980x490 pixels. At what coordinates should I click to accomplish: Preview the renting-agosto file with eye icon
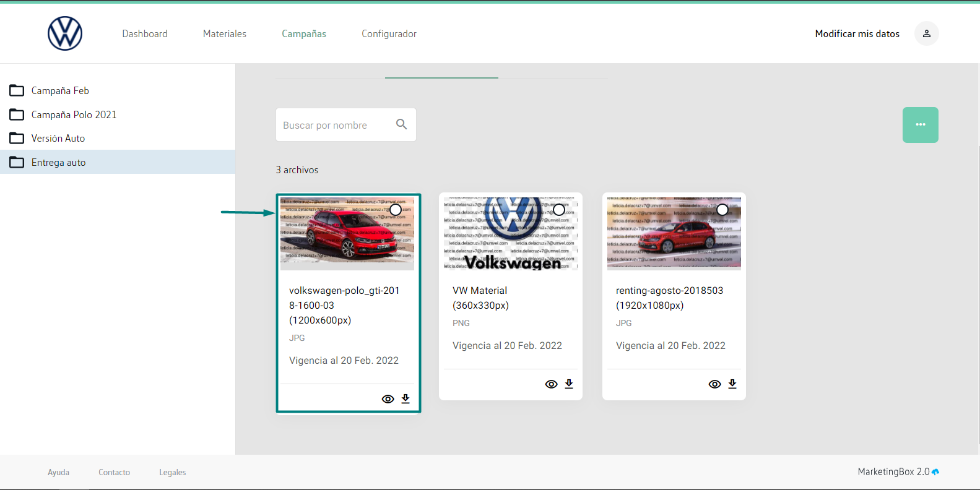715,384
